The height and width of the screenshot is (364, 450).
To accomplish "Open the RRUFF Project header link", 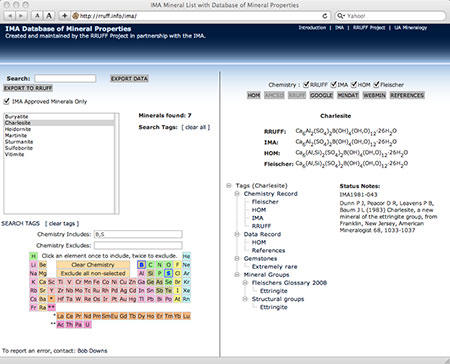I will pos(369,28).
